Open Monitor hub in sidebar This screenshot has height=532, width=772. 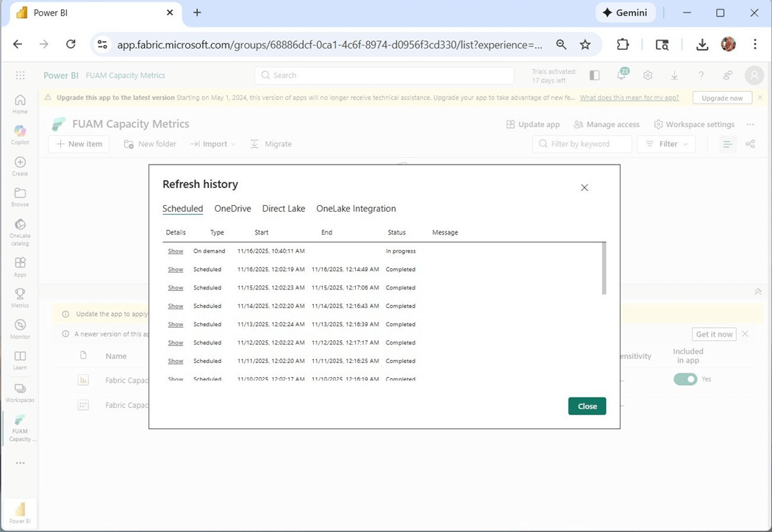20,328
